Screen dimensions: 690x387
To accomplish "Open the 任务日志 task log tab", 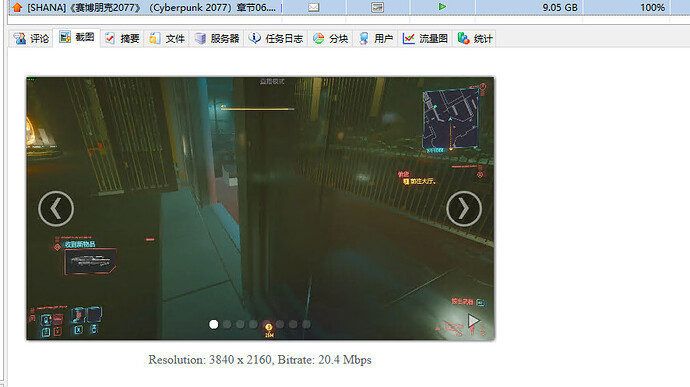I will (x=275, y=38).
